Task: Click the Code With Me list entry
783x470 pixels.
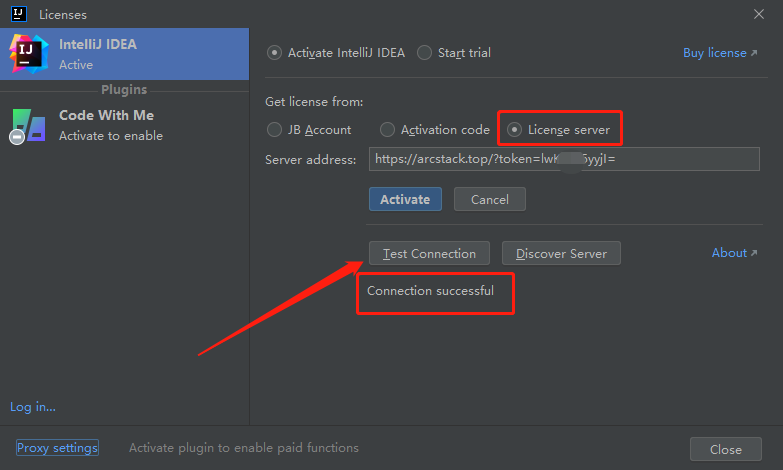Action: (124, 125)
